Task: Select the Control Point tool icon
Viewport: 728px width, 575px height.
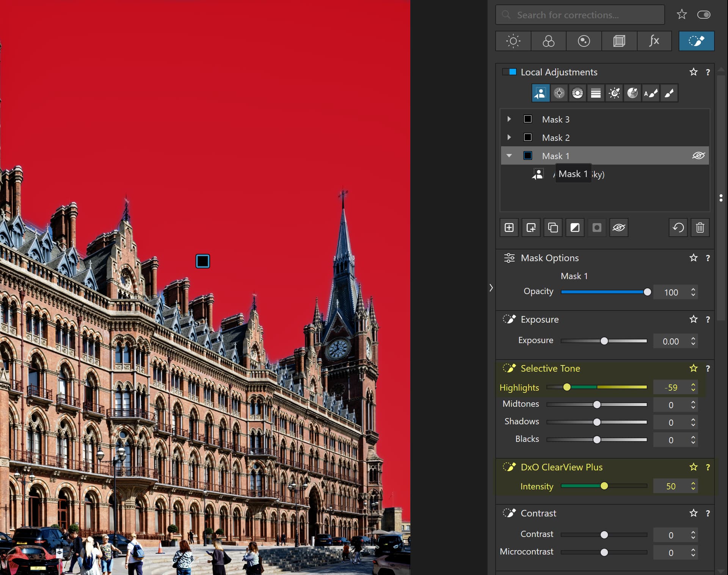Action: pyautogui.click(x=559, y=93)
